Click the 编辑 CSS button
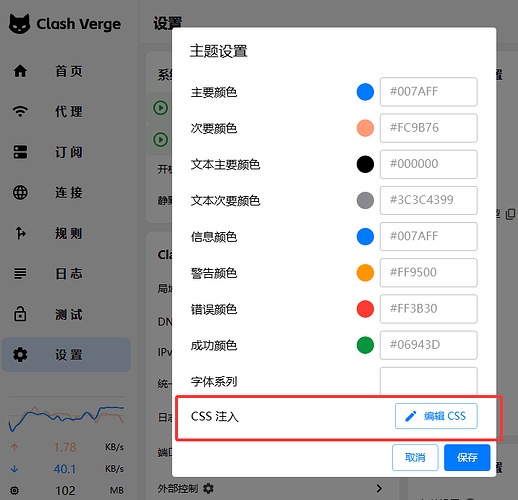518x500 pixels. tap(436, 416)
